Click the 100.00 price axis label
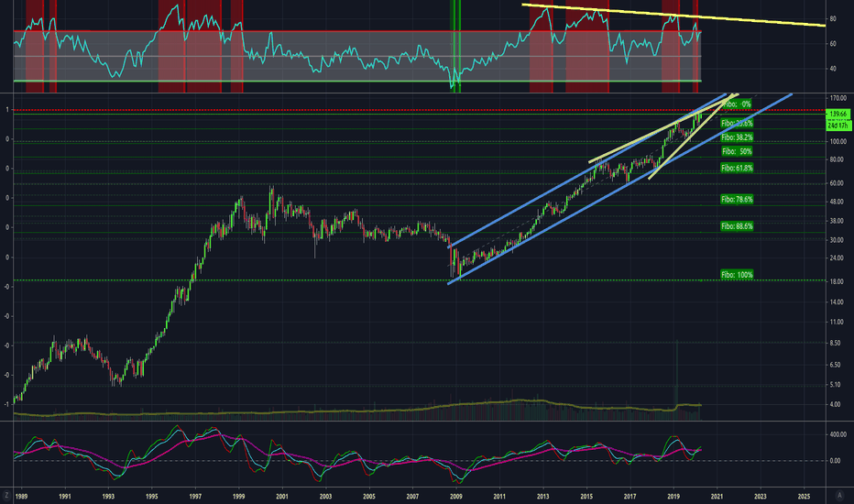Image resolution: width=854 pixels, height=504 pixels. pos(838,141)
